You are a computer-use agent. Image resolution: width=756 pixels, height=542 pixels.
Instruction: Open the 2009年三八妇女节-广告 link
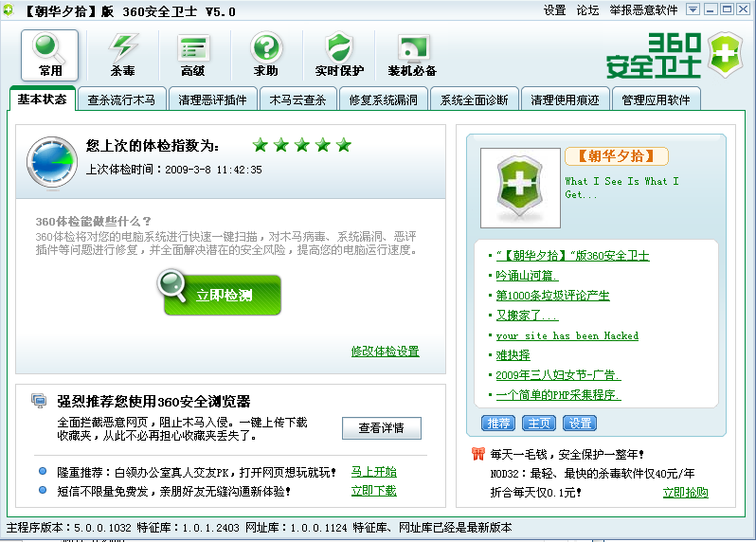(558, 375)
